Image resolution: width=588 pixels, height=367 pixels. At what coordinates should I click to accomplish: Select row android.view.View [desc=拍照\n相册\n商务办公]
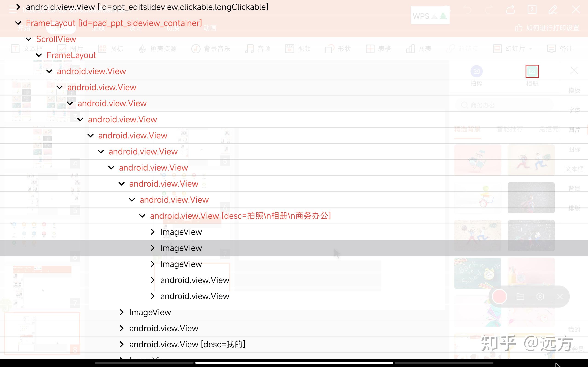click(x=294, y=216)
